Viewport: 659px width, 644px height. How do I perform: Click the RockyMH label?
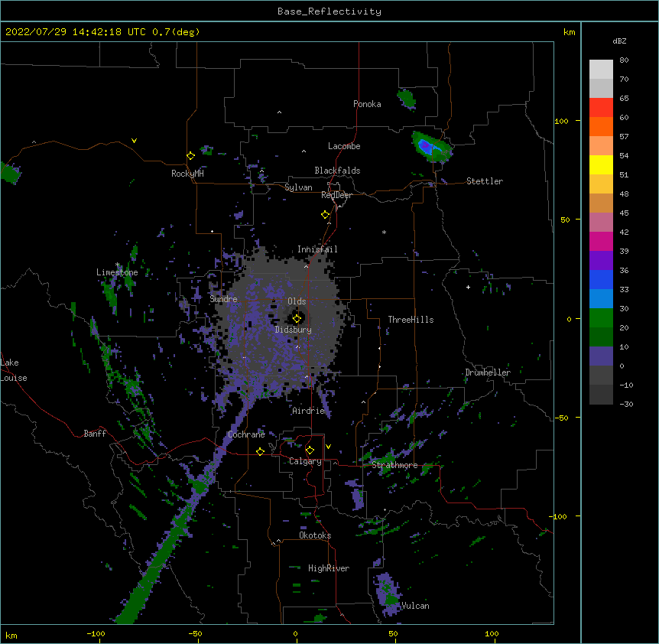click(187, 174)
